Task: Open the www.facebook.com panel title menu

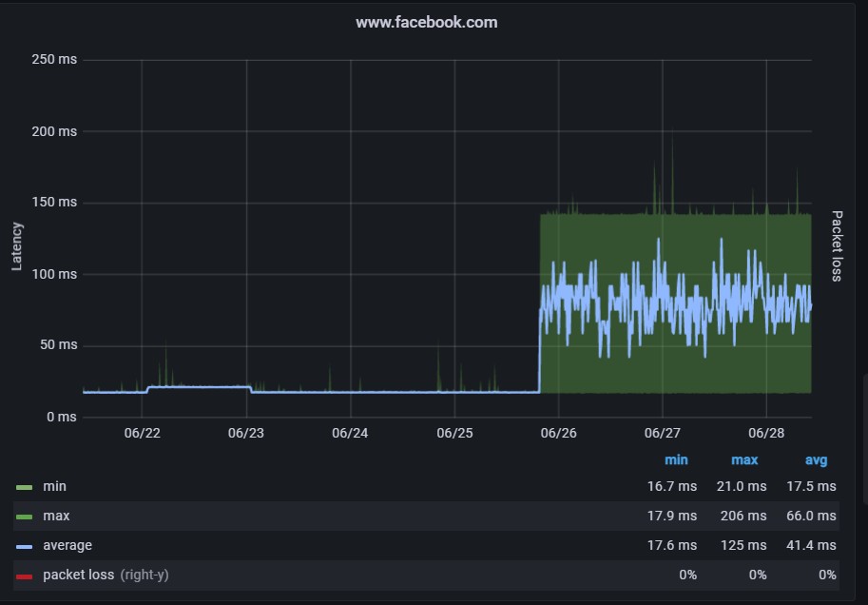Action: 426,23
